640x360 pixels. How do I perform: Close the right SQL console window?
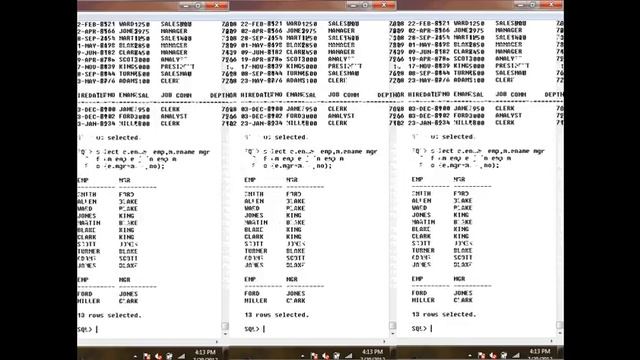(x=551, y=5)
